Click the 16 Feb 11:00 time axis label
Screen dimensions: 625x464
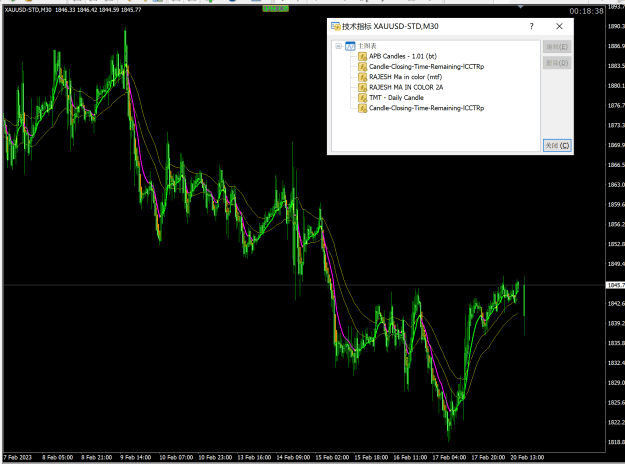[410, 457]
